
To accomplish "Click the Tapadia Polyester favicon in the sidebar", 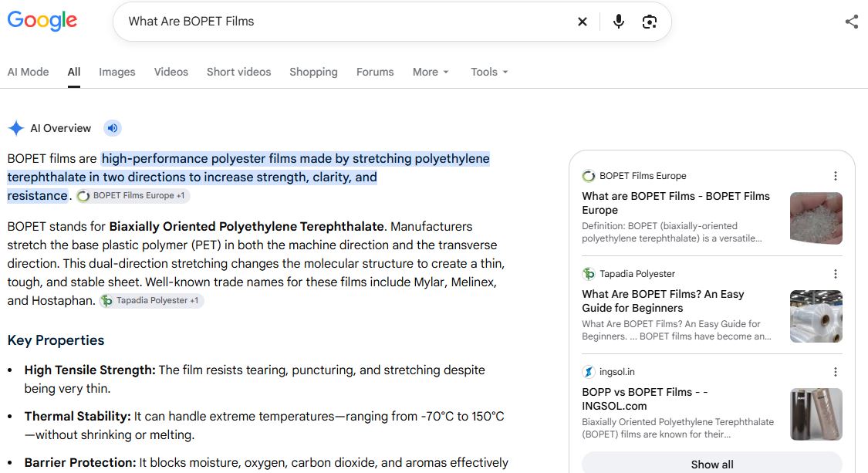I will pos(589,274).
